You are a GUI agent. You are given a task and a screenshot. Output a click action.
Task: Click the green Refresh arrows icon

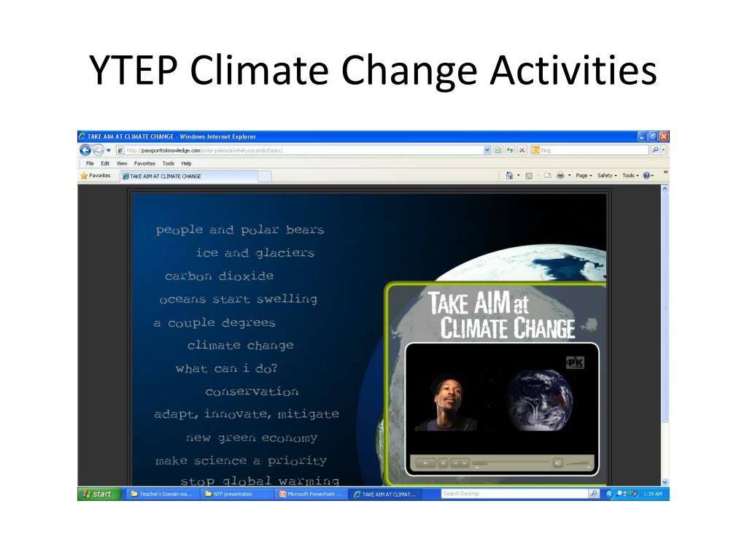[x=510, y=150]
